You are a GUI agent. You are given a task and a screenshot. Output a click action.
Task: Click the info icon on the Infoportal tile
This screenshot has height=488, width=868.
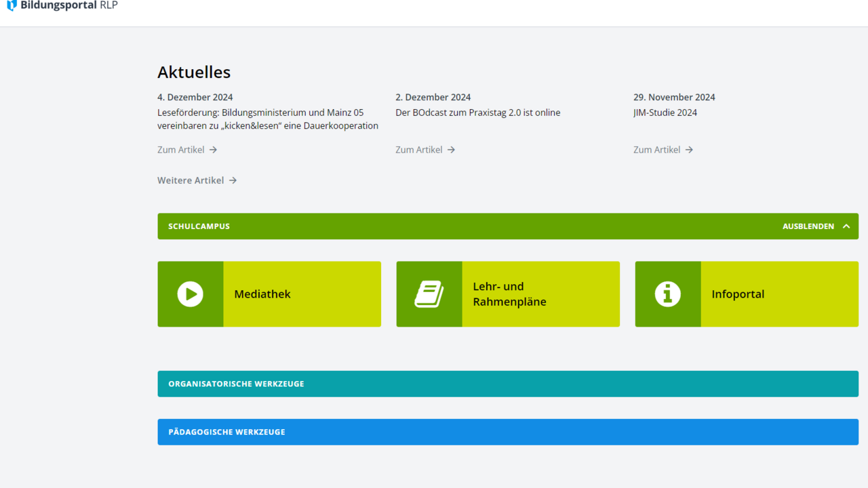668,294
